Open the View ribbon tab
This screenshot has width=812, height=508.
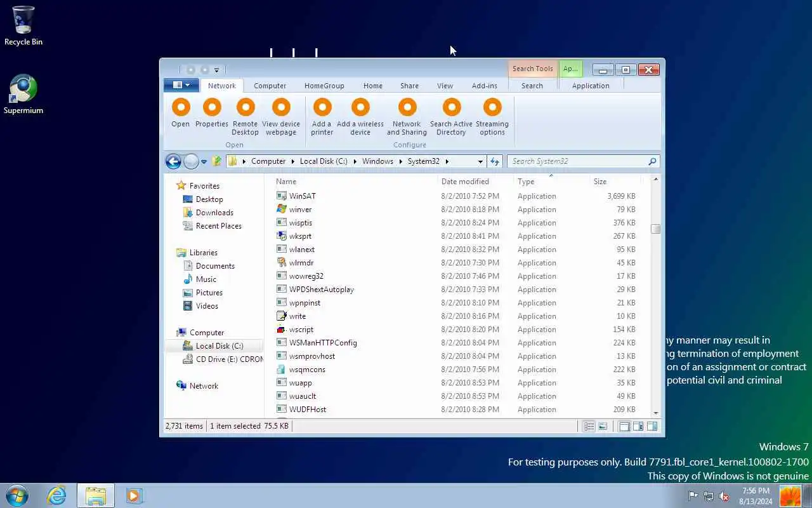coord(445,86)
